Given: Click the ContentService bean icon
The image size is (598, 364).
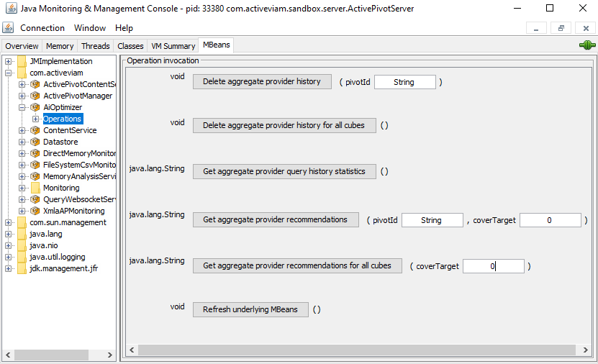Looking at the screenshot, I should [x=35, y=130].
